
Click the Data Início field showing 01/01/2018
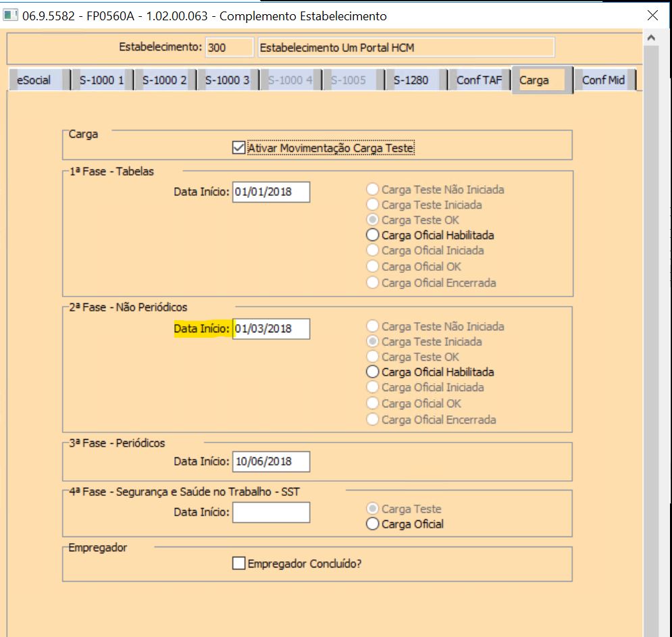(x=271, y=192)
